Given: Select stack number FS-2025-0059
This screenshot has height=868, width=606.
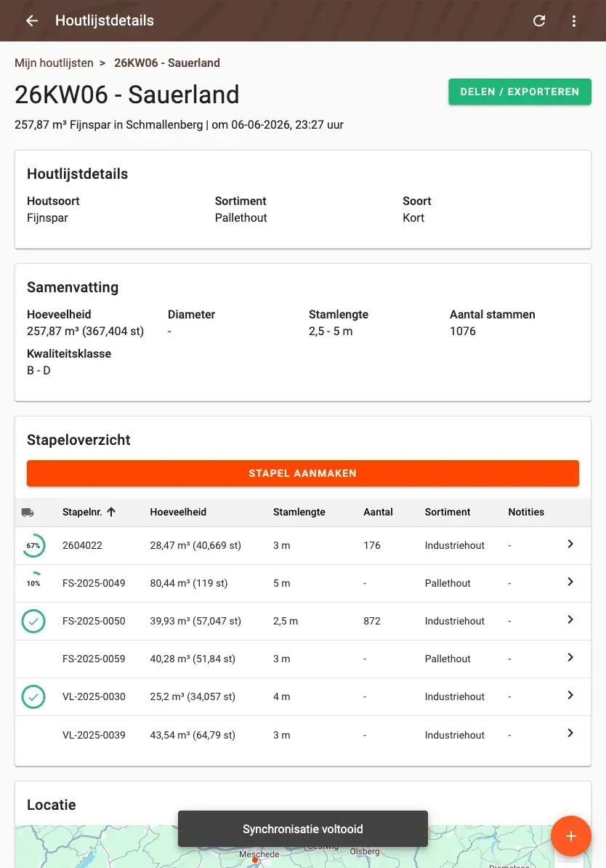Looking at the screenshot, I should click(94, 659).
